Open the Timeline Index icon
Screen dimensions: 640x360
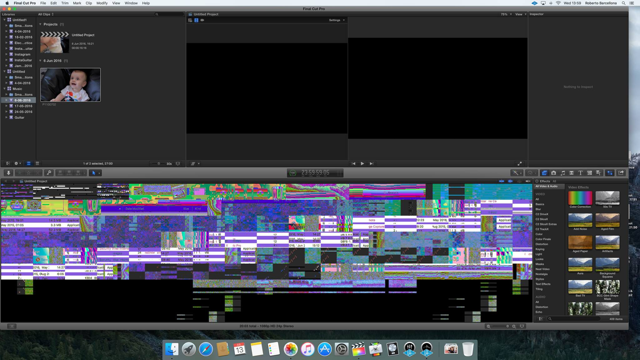click(x=11, y=326)
